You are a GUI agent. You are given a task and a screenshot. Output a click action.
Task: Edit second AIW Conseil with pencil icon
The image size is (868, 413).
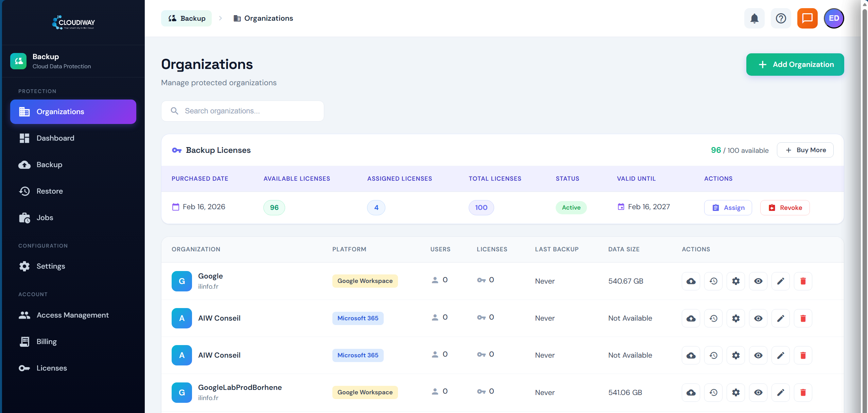click(x=781, y=355)
